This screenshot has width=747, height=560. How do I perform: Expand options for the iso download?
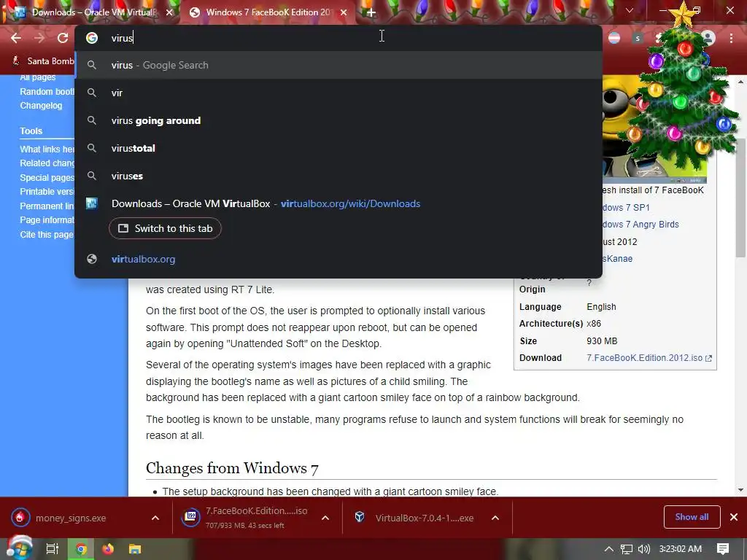[x=325, y=518]
